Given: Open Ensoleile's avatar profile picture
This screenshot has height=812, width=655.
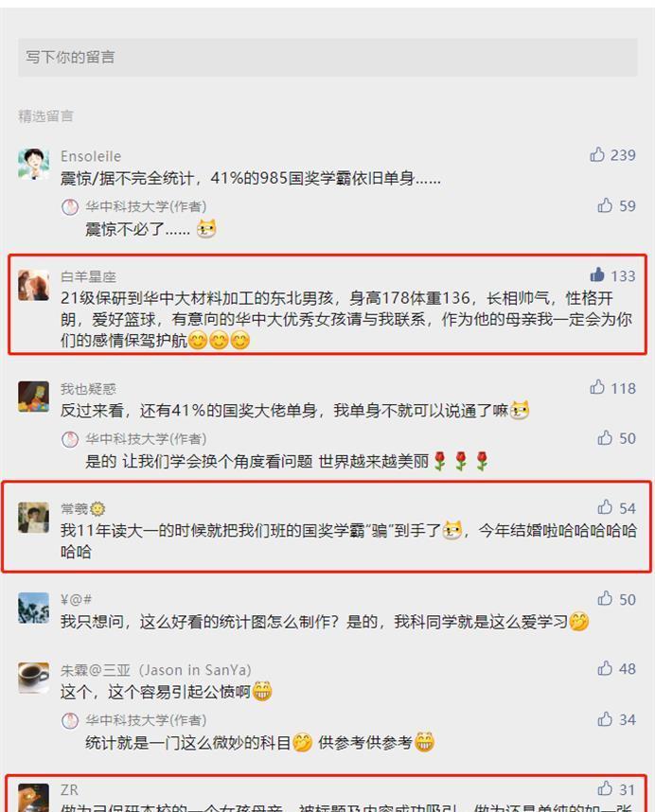Looking at the screenshot, I should click(34, 164).
